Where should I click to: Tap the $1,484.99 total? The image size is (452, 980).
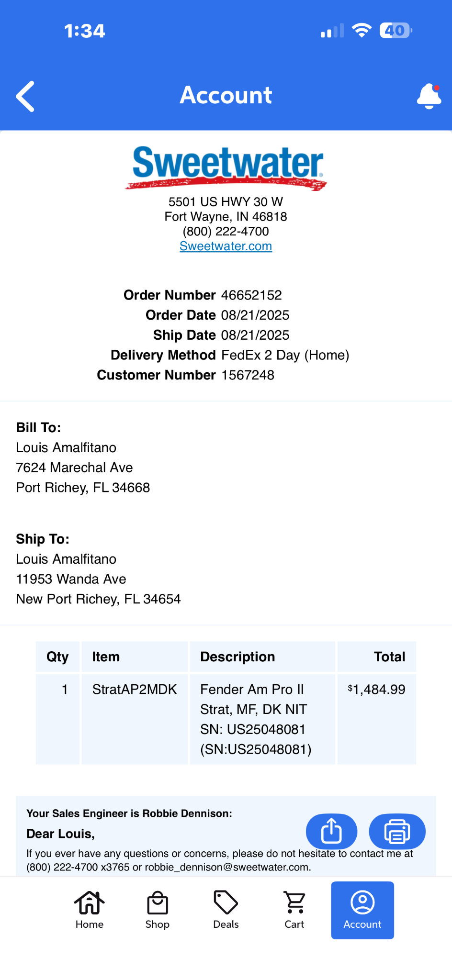(x=376, y=689)
